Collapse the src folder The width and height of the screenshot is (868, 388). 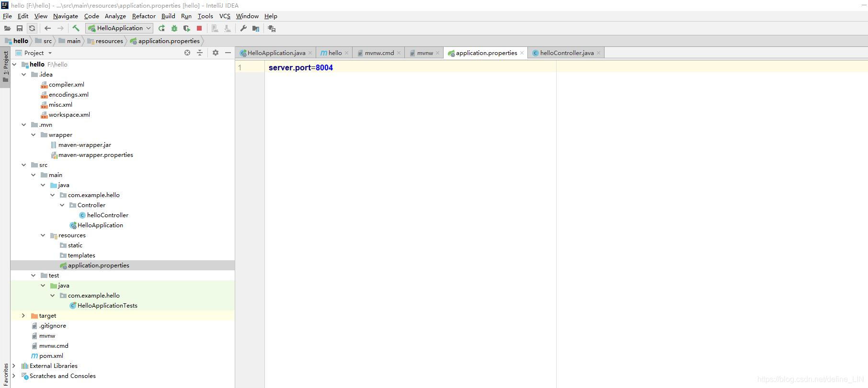23,165
